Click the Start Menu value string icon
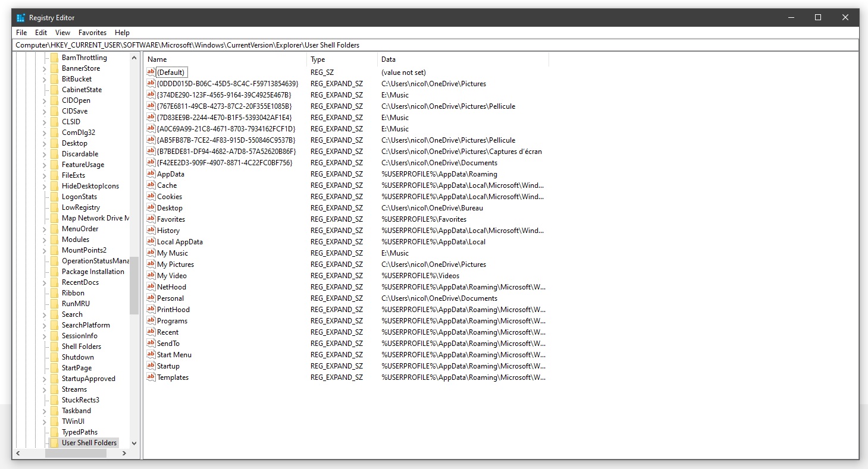Viewport: 868px width, 469px height. (x=151, y=355)
